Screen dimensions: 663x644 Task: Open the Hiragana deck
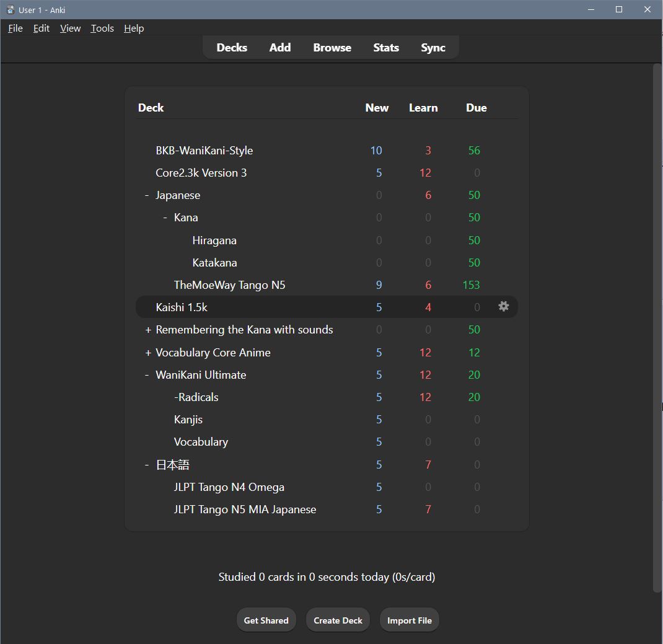coord(214,240)
